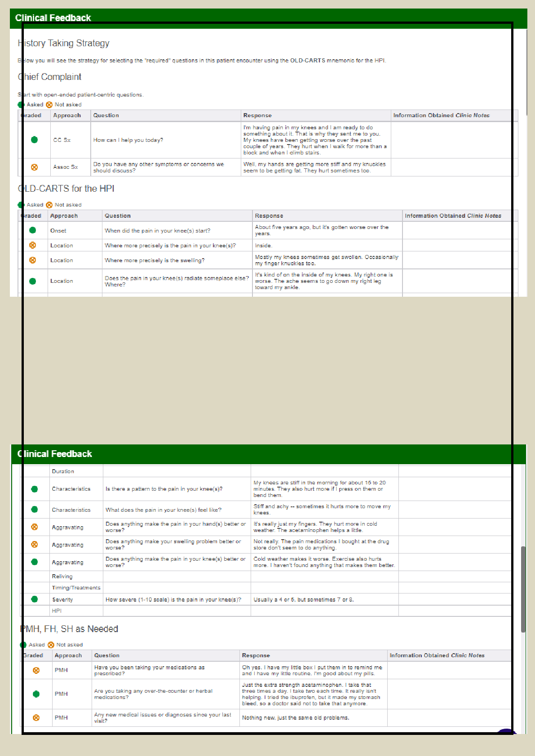Click the green Asked dot in the Onset row
Image resolution: width=535 pixels, height=756 pixels.
33,230
